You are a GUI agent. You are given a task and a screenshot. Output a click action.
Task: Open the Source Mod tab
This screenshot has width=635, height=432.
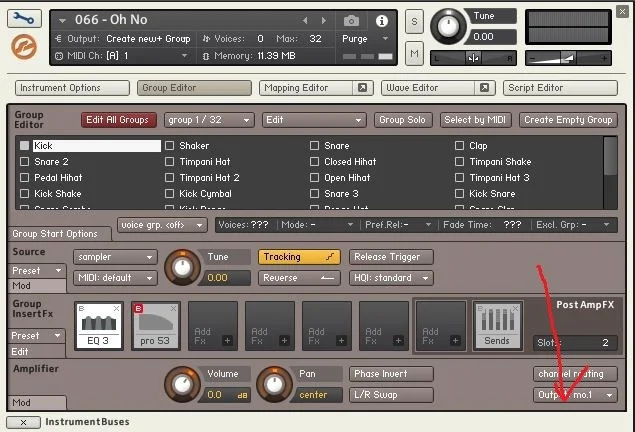click(x=37, y=286)
